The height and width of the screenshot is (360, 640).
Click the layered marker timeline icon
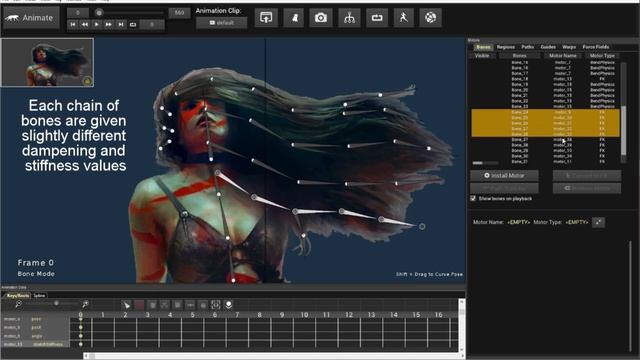point(229,305)
